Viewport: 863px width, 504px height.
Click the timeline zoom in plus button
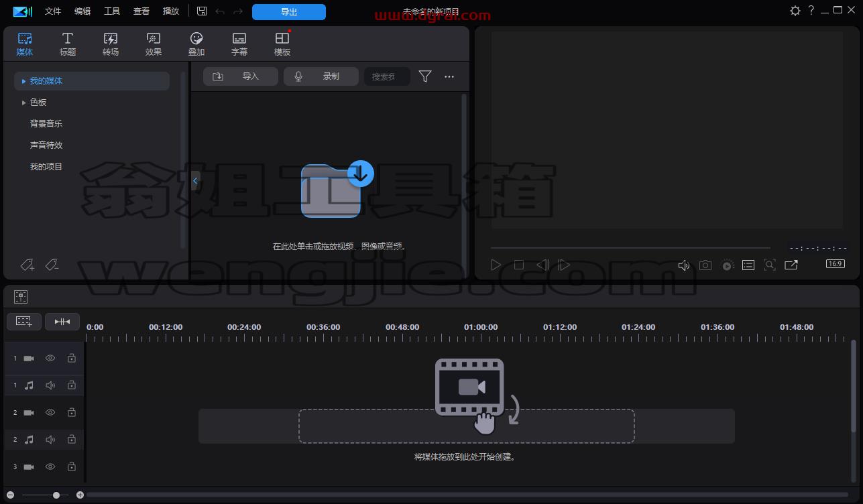click(80, 495)
